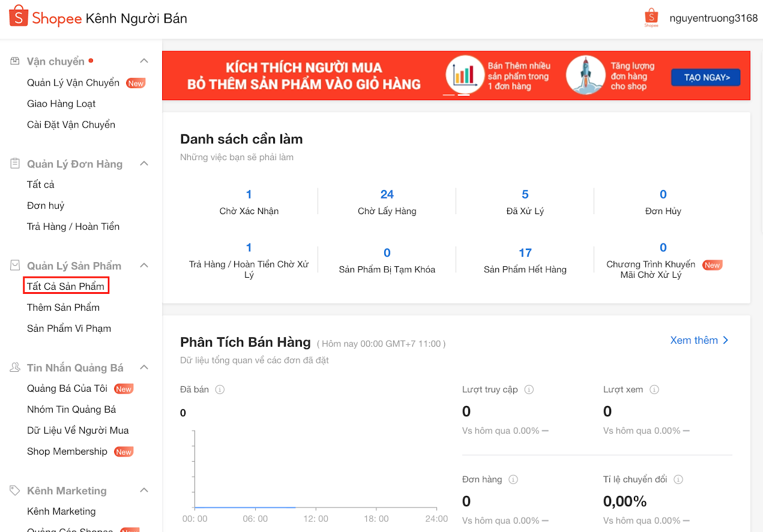The height and width of the screenshot is (532, 763).
Task: Collapse the Quản Lý Sản Phẩm section
Action: pyautogui.click(x=144, y=265)
